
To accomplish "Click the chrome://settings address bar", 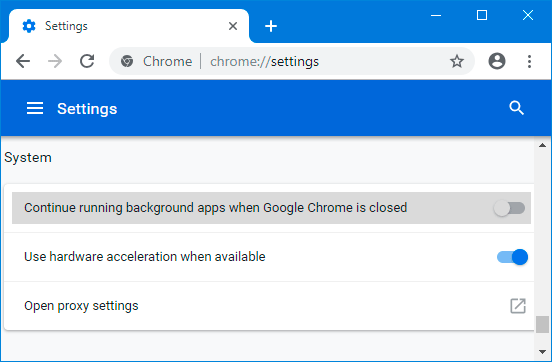I will (x=292, y=61).
